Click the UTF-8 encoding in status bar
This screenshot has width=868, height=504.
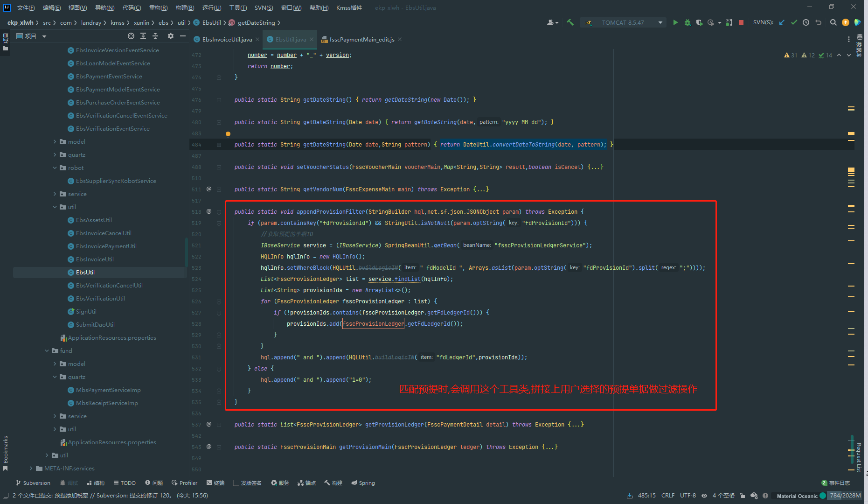[687, 496]
